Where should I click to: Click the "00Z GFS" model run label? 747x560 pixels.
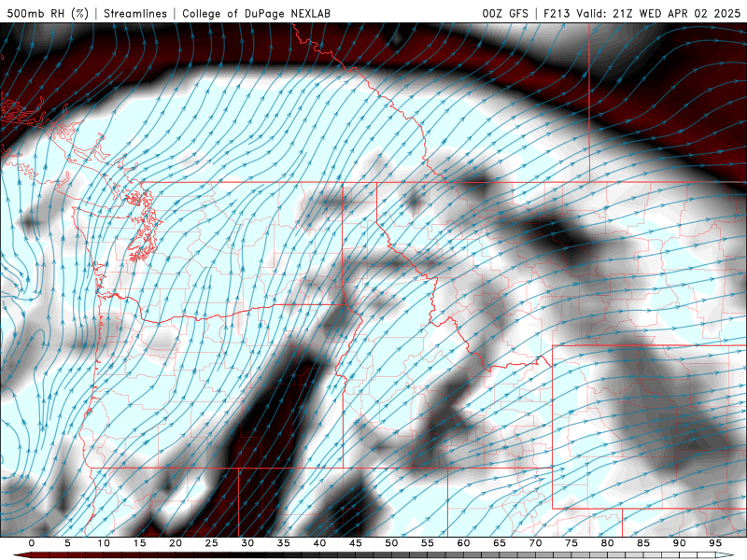click(x=505, y=13)
